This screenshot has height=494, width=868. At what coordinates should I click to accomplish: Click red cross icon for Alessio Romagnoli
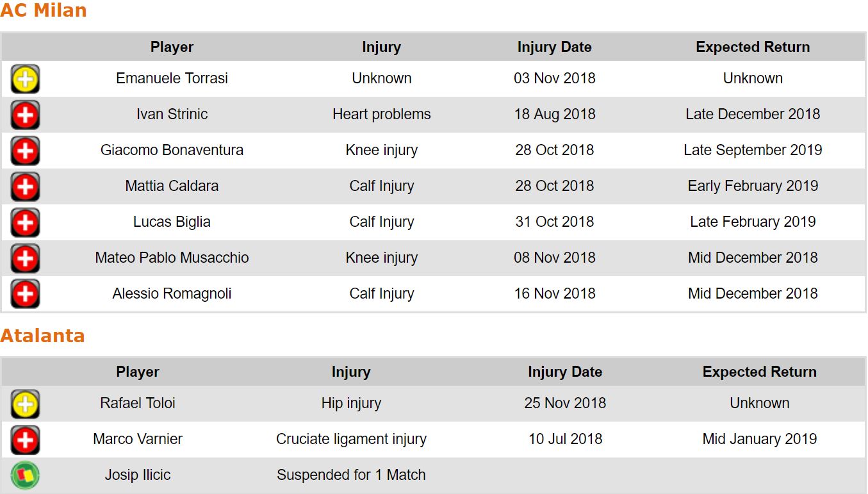click(25, 295)
